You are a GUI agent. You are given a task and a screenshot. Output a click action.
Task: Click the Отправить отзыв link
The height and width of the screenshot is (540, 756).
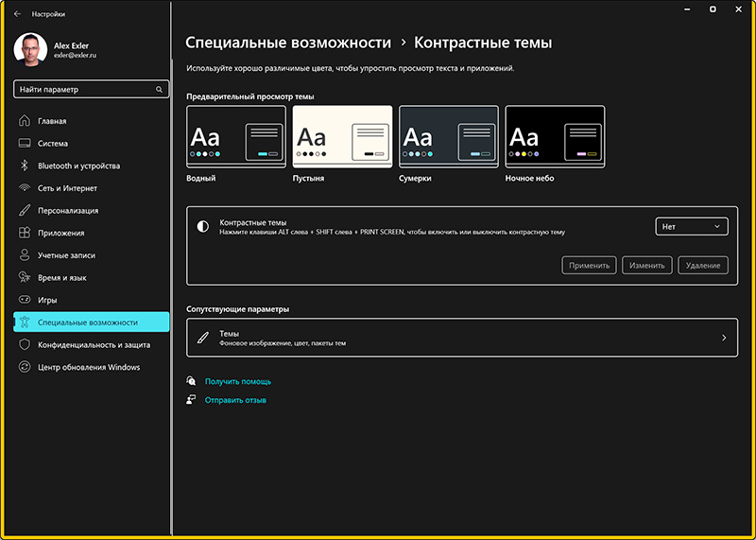pos(235,400)
